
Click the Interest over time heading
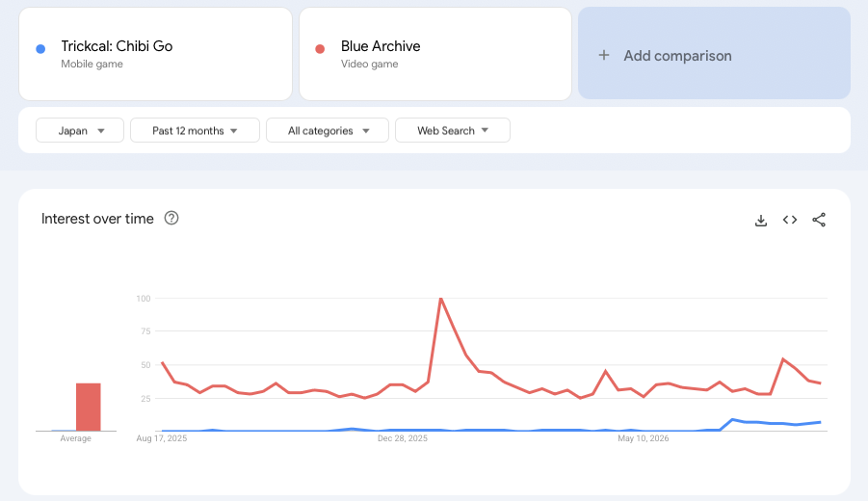(x=97, y=219)
